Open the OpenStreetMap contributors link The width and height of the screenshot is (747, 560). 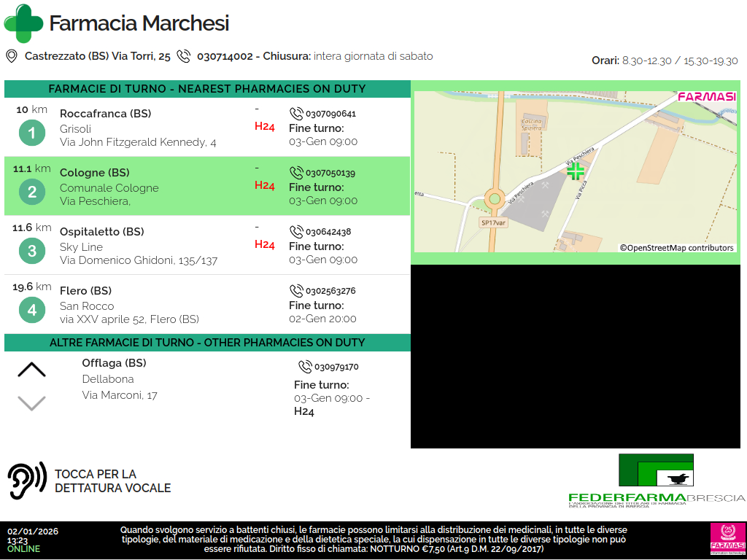(676, 248)
